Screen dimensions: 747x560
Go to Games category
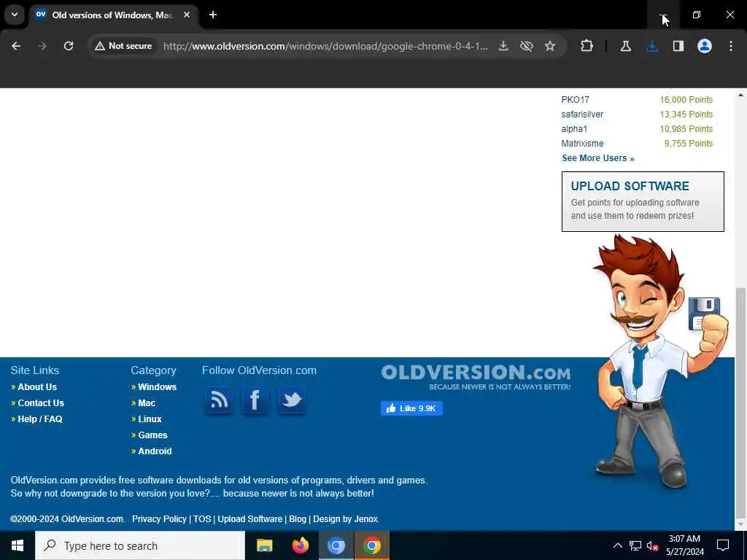click(x=152, y=435)
